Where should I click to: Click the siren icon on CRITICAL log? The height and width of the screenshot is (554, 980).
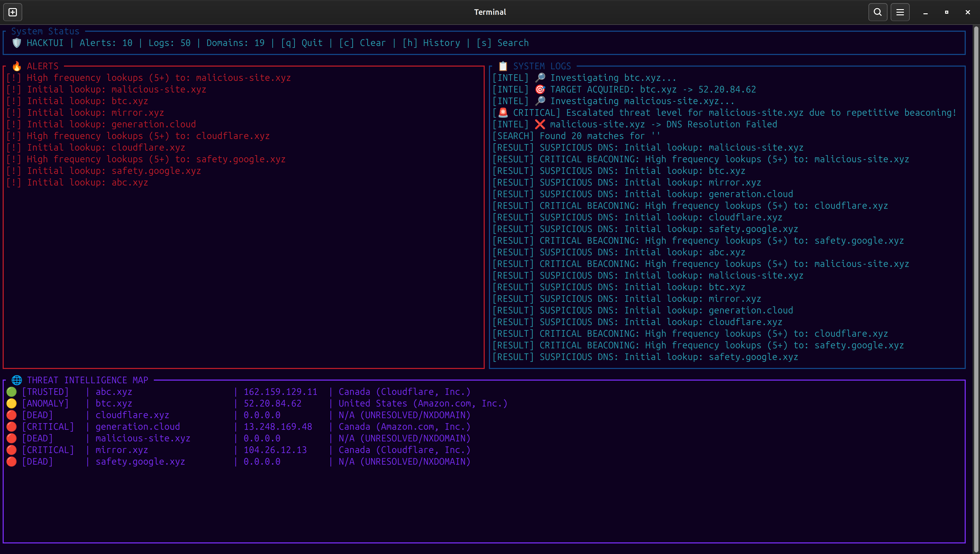[x=503, y=113]
